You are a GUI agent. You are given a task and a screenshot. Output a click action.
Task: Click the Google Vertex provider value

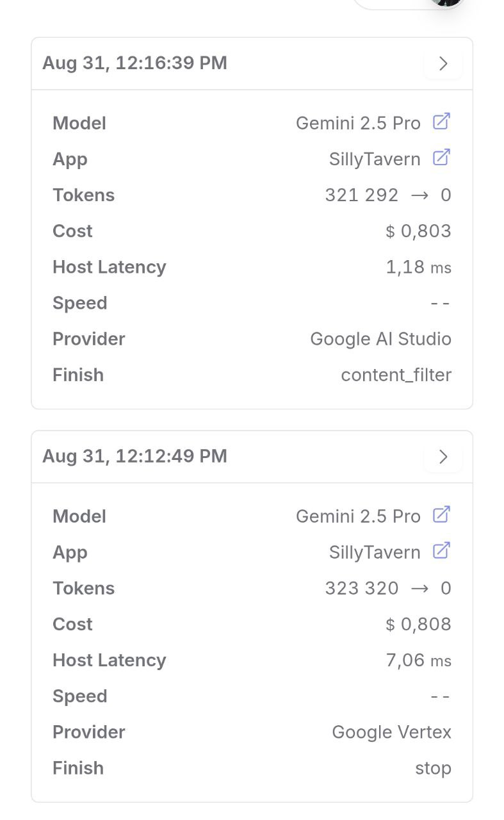pos(391,732)
